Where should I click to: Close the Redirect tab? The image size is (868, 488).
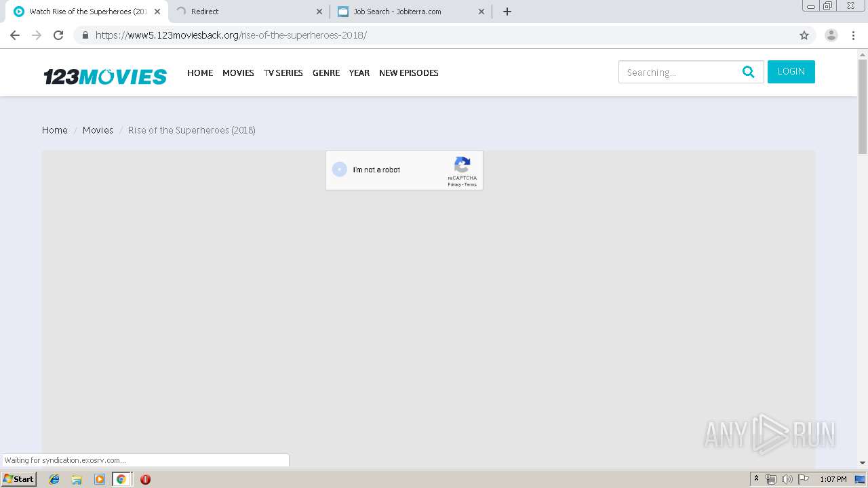[x=319, y=12]
